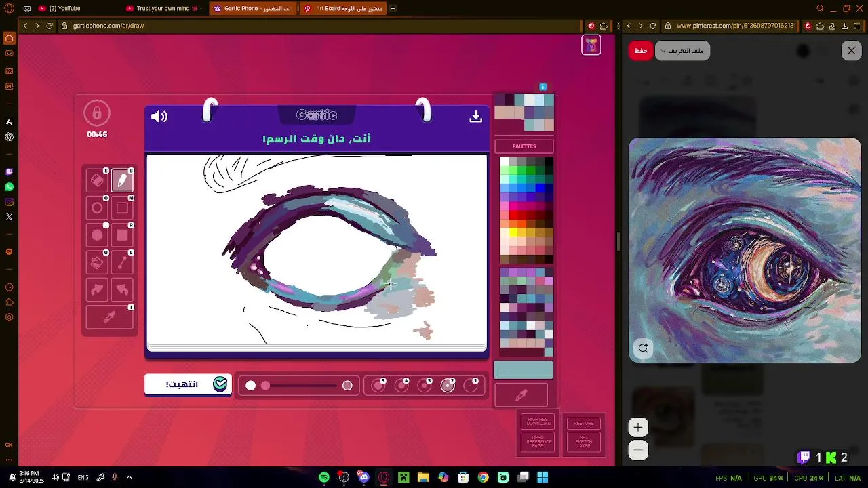868x488 pixels.
Task: Open the ملف التعريف board dropdown
Action: click(x=682, y=51)
